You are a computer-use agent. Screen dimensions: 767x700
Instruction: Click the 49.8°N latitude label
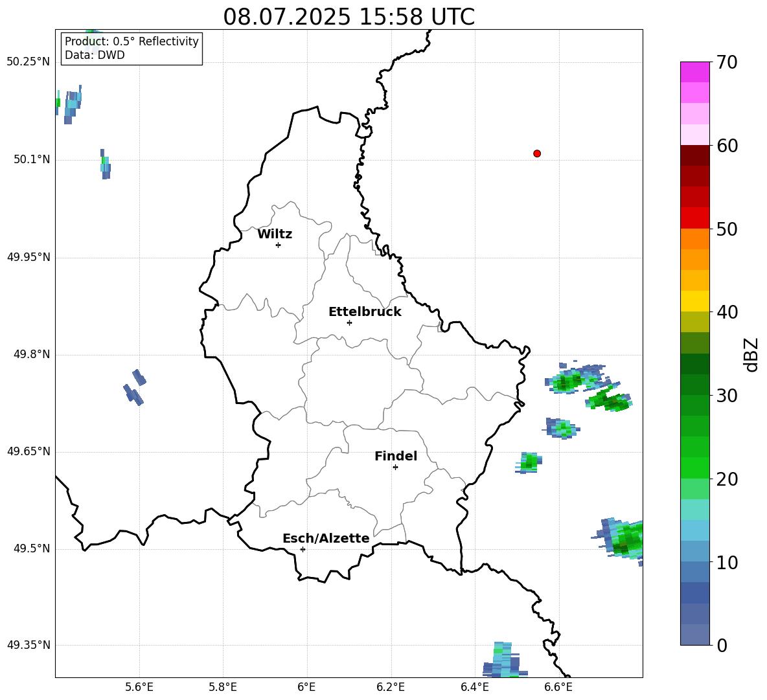(x=32, y=354)
